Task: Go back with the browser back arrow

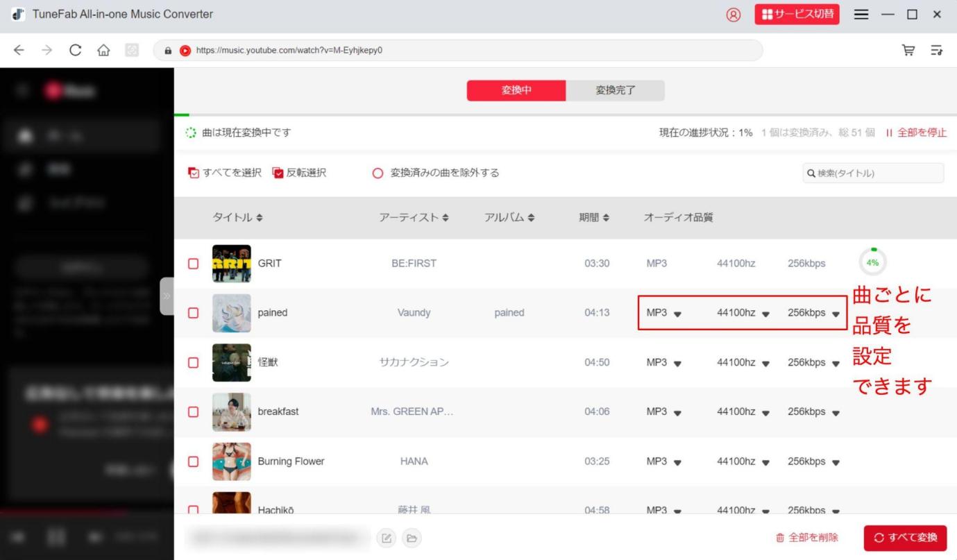Action: click(x=19, y=51)
